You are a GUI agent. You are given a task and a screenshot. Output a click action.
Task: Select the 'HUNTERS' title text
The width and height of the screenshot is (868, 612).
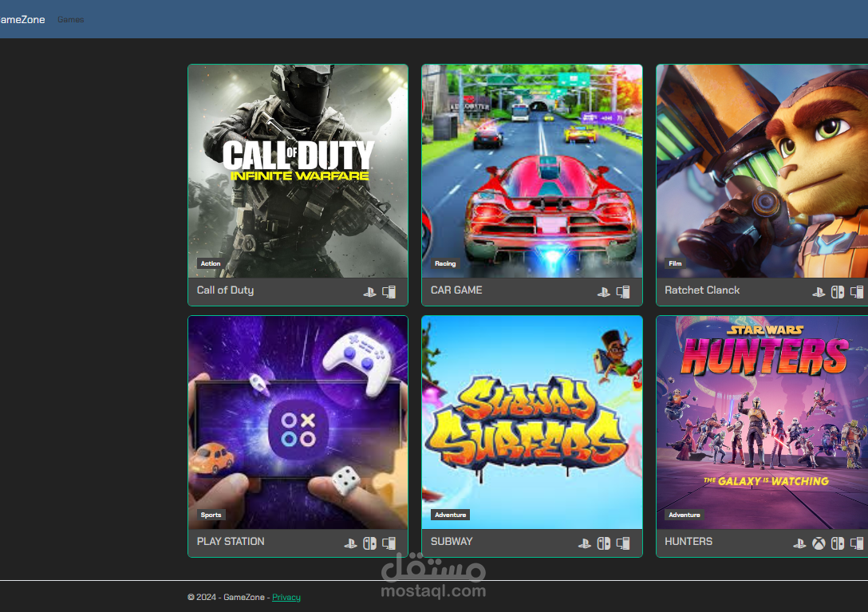coord(688,542)
